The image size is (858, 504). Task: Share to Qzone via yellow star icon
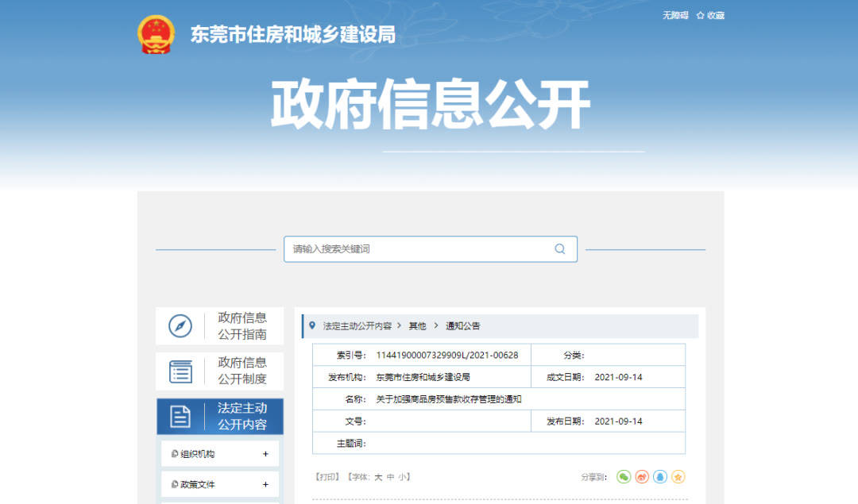coord(678,477)
